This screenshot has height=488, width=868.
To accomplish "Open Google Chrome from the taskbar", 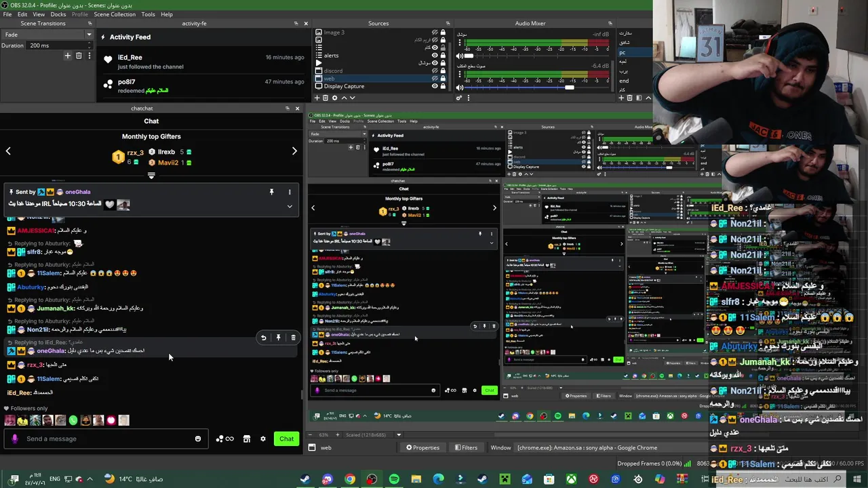I will pyautogui.click(x=350, y=479).
